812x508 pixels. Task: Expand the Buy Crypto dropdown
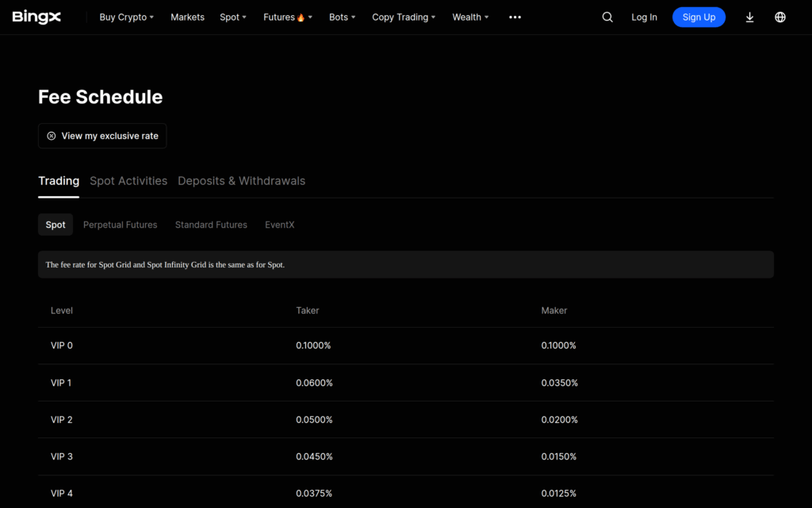(126, 17)
